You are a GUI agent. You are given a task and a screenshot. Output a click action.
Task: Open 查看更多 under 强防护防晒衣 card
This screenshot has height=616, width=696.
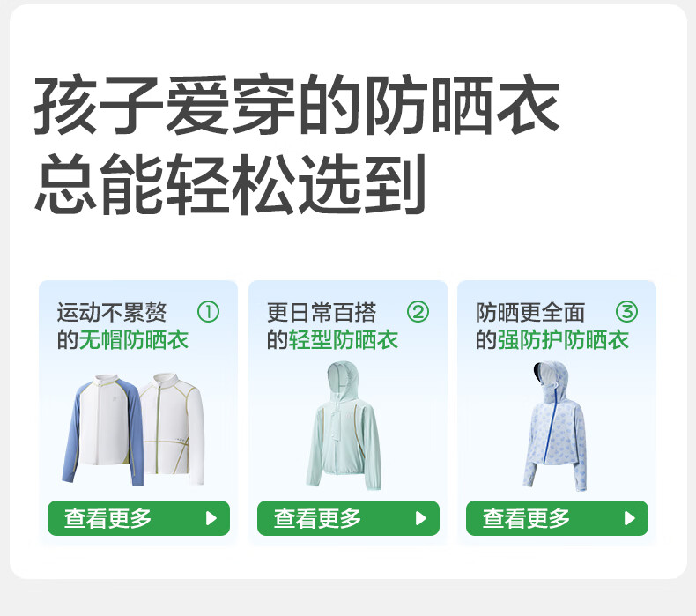click(557, 518)
